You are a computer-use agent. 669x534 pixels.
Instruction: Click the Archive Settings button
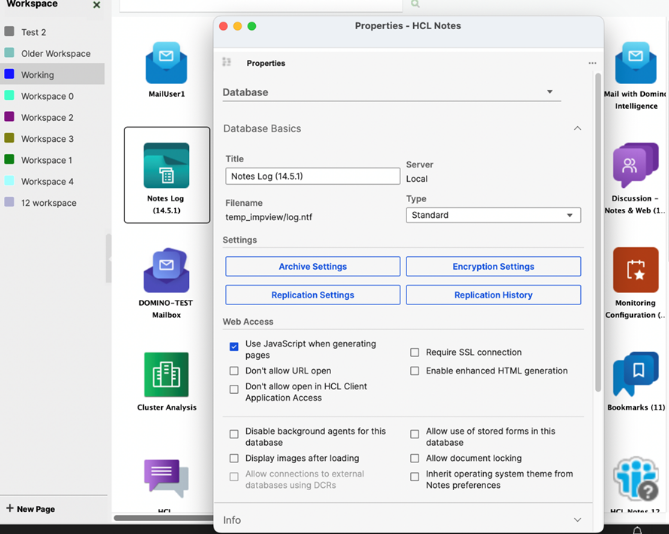pos(313,267)
